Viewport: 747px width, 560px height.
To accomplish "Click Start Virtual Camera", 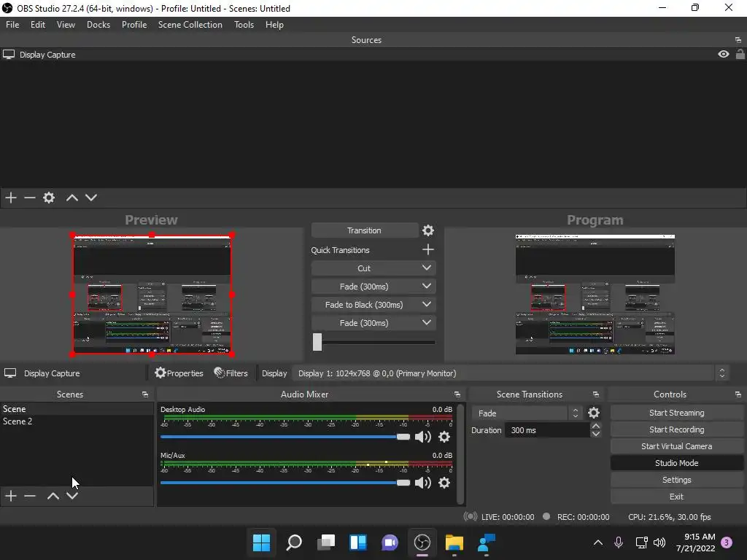I will [x=676, y=446].
